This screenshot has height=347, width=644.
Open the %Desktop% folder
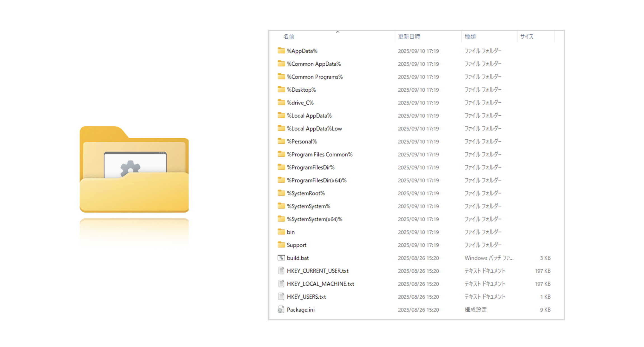301,90
